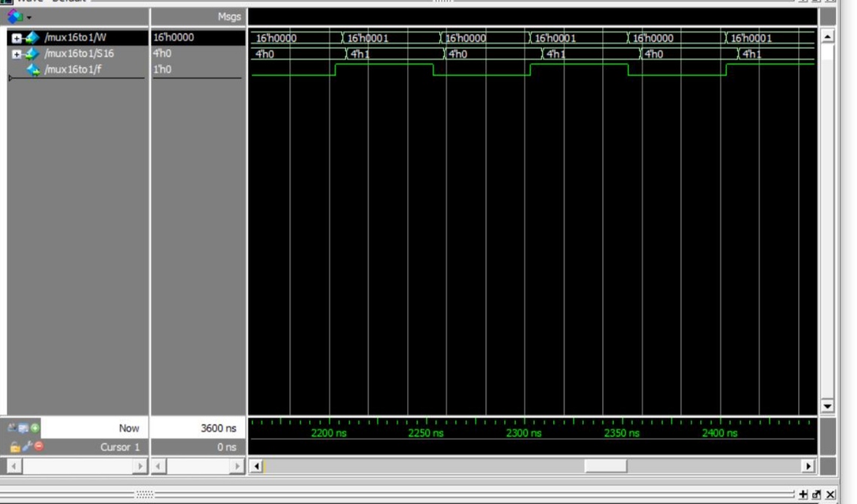Select the Wave - Default window tab

coord(45,2)
